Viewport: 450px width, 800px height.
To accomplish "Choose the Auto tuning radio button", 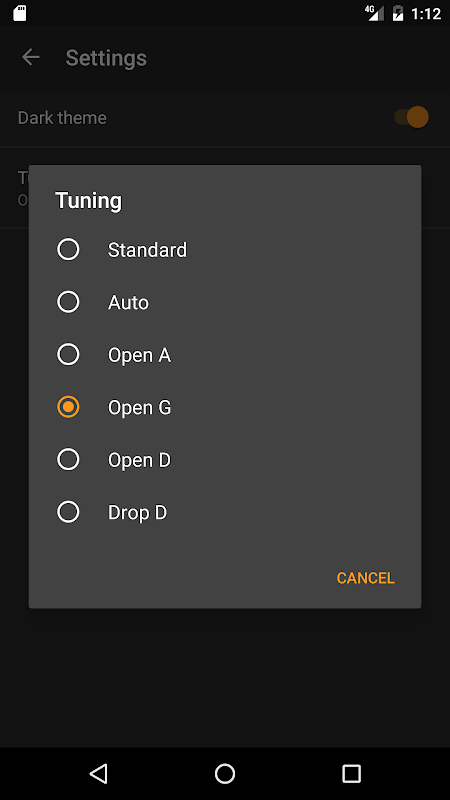I will click(68, 302).
